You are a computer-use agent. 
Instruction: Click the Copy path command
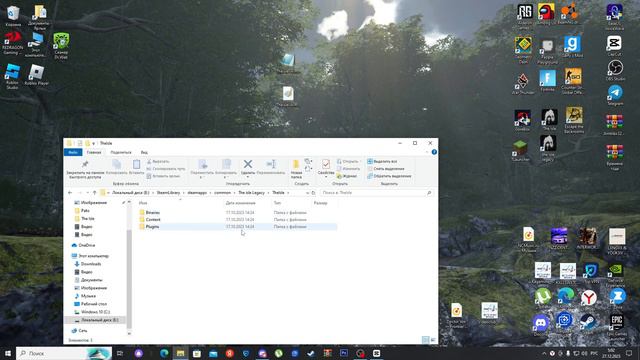pos(166,169)
